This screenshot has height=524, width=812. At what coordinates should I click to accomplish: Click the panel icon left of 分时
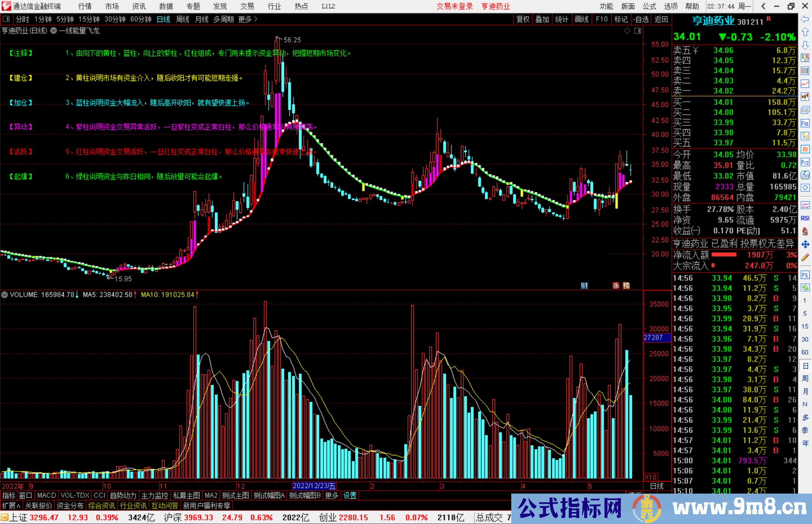coord(6,19)
